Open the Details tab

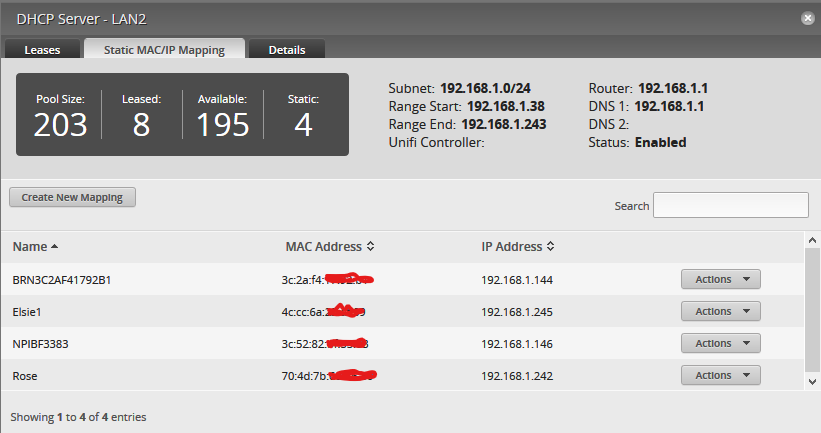tap(287, 49)
